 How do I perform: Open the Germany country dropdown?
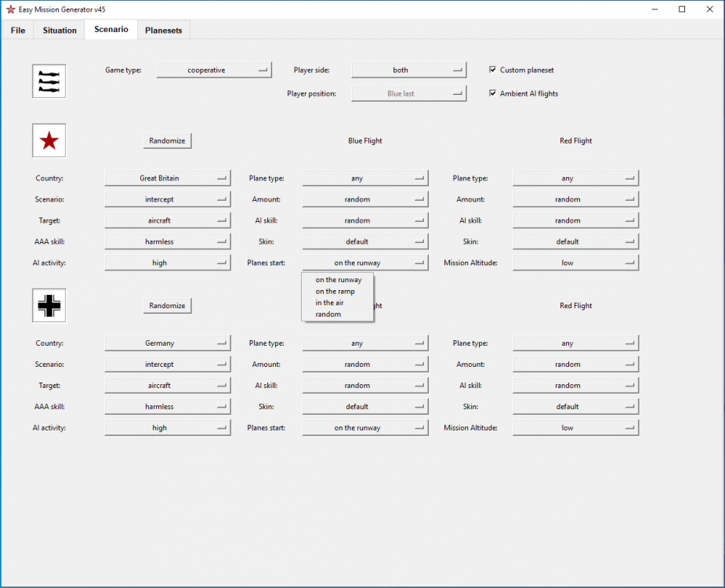pyautogui.click(x=167, y=343)
